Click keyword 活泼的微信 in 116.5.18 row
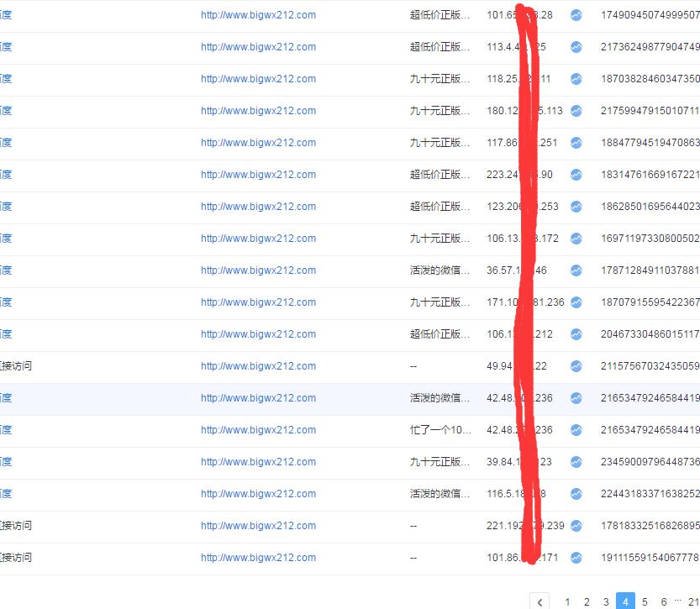700x609 pixels. [439, 493]
